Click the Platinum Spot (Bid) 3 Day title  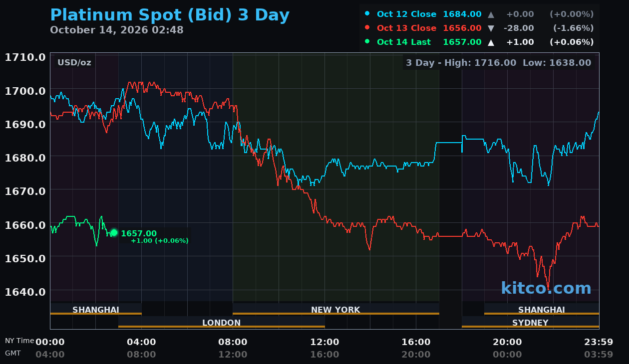[170, 15]
